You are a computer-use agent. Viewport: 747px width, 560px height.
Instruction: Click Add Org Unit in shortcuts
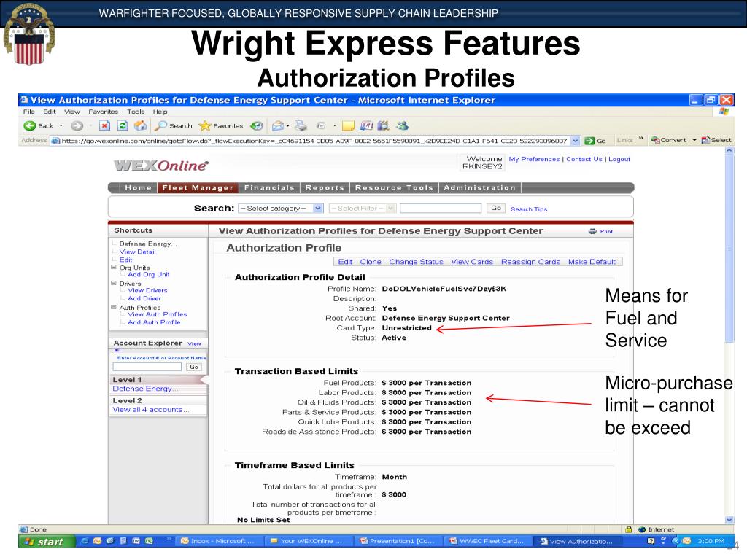pyautogui.click(x=149, y=275)
